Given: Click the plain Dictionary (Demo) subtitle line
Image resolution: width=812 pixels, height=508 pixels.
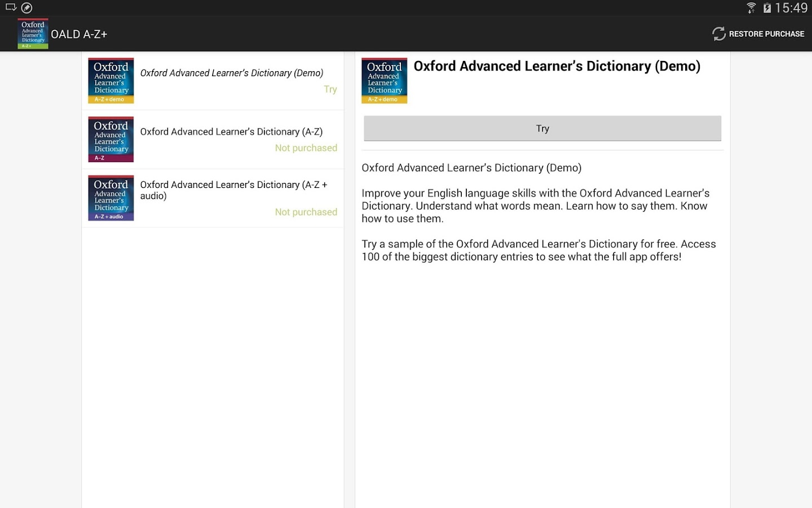Looking at the screenshot, I should point(471,168).
